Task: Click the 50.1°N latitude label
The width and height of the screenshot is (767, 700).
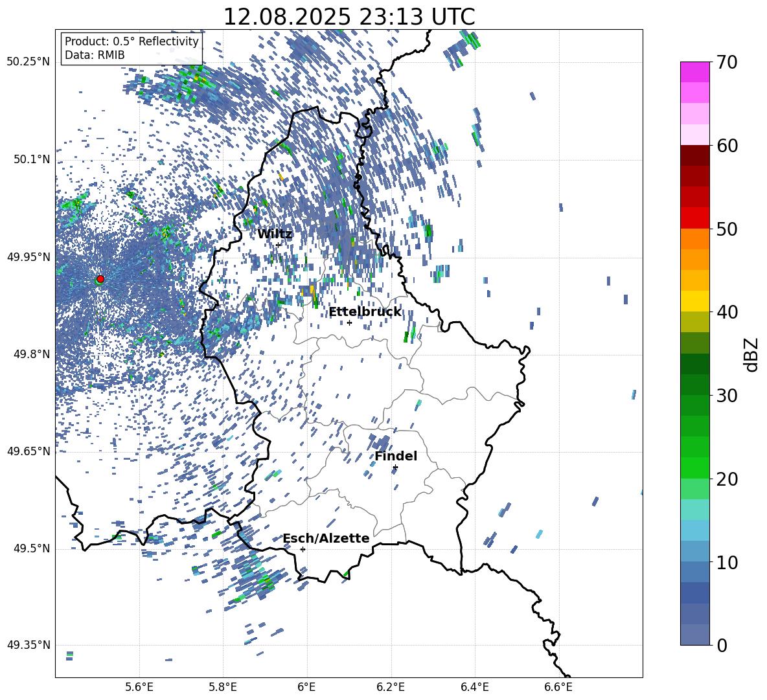Action: coord(32,159)
